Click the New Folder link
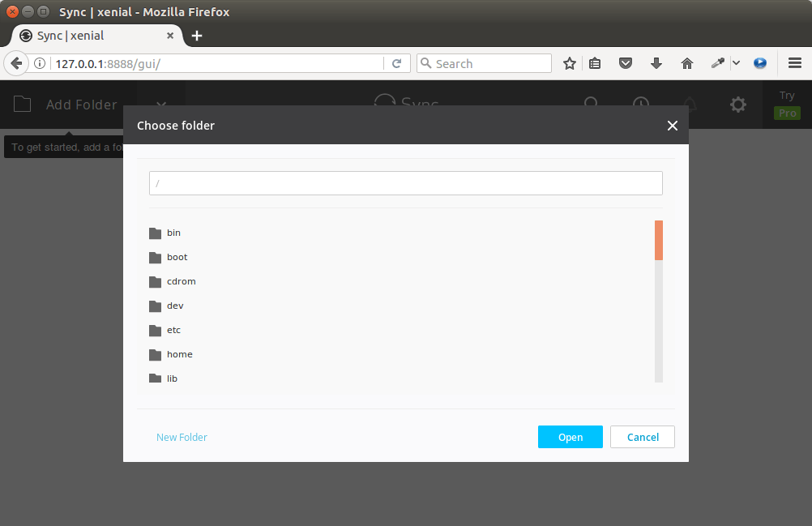 click(182, 437)
